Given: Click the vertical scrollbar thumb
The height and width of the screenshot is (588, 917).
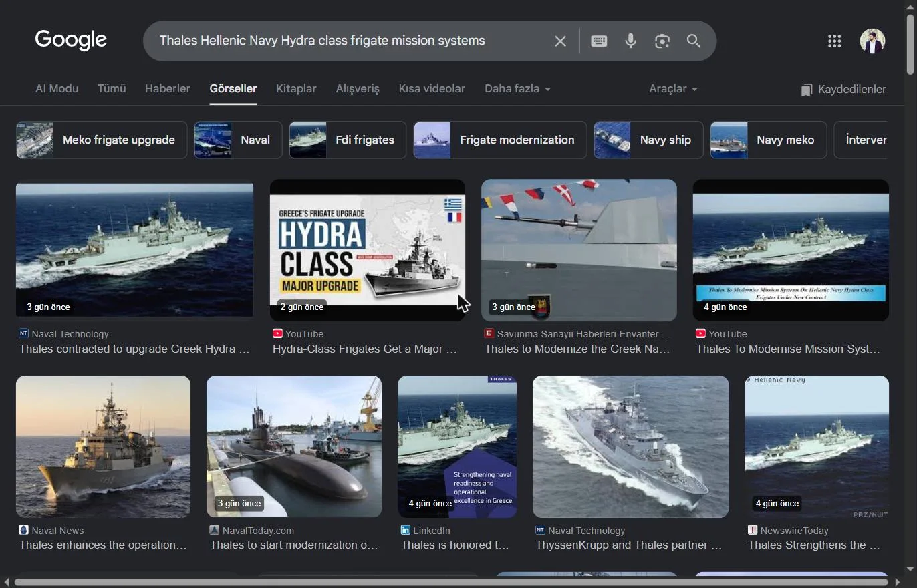Looking at the screenshot, I should point(910,43).
